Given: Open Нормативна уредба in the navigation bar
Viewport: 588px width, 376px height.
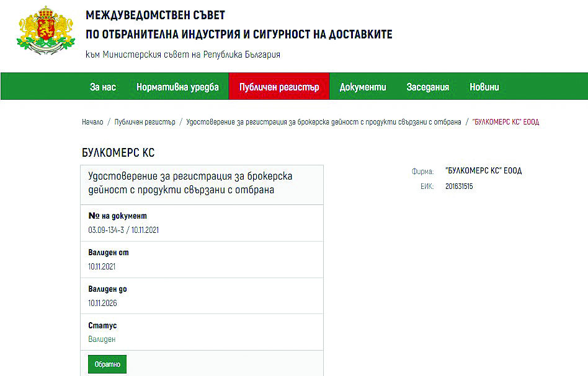Looking at the screenshot, I should 177,87.
